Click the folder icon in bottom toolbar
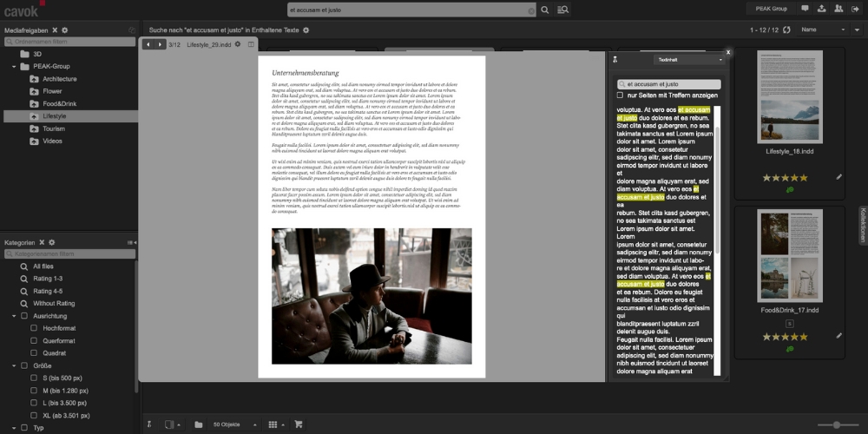This screenshot has width=868, height=434. coord(198,424)
